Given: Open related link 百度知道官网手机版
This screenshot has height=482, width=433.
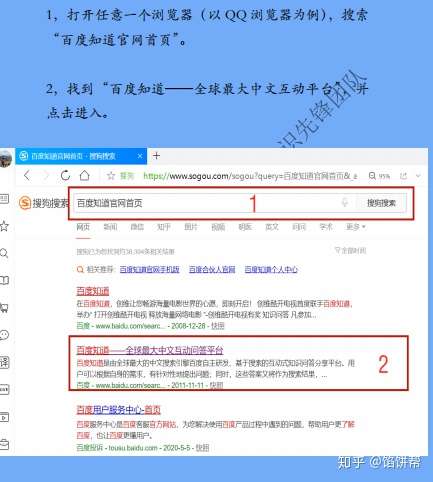Looking at the screenshot, I should coord(149,269).
